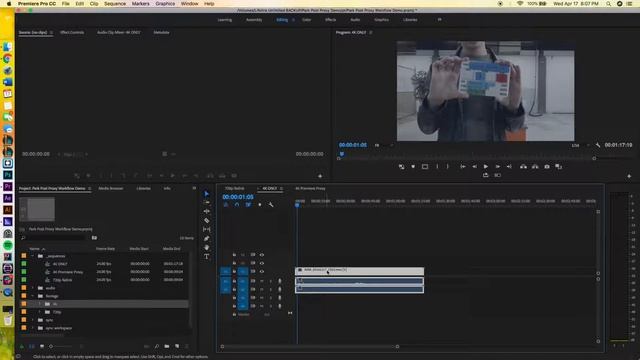Click the Lift button in Program monitor
The height and width of the screenshot is (360, 640).
point(523,167)
